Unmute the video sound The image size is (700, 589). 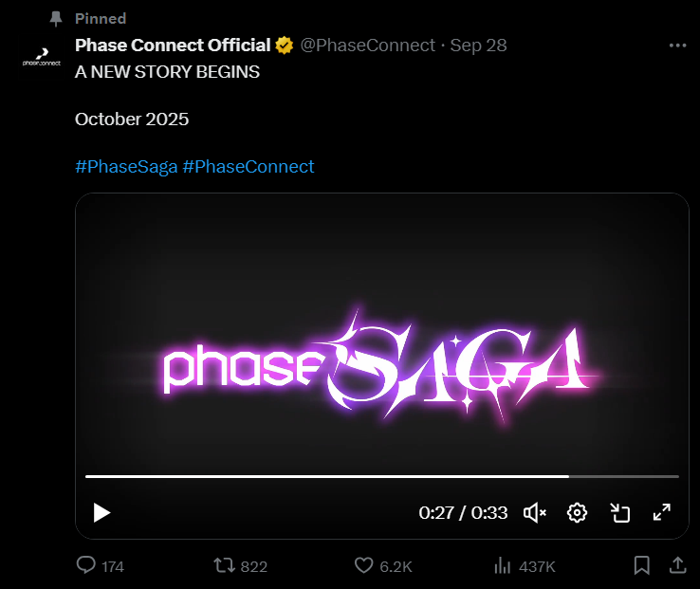pos(535,513)
